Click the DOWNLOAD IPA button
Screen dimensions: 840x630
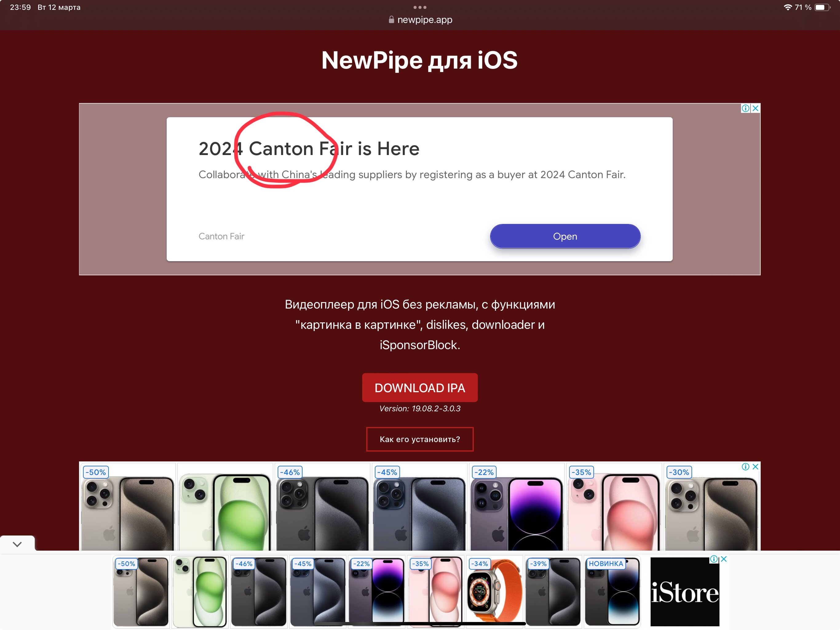tap(420, 388)
